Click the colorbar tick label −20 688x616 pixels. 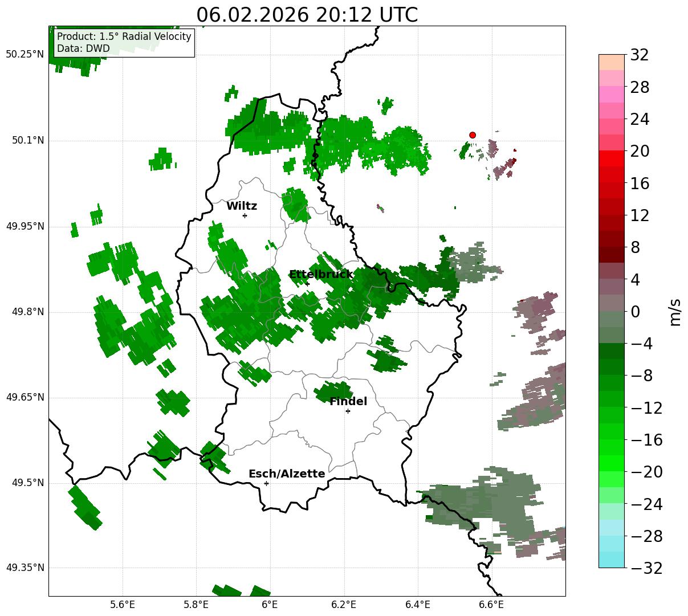click(x=646, y=472)
